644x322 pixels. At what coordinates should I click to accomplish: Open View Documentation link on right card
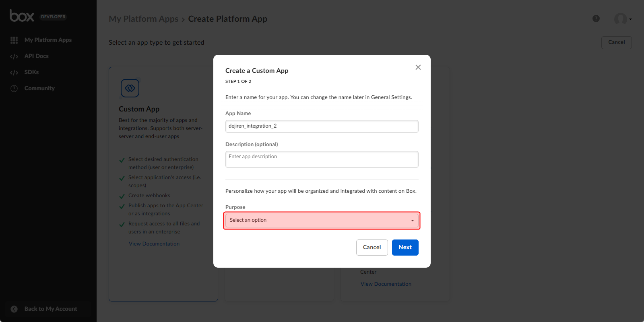pyautogui.click(x=386, y=284)
